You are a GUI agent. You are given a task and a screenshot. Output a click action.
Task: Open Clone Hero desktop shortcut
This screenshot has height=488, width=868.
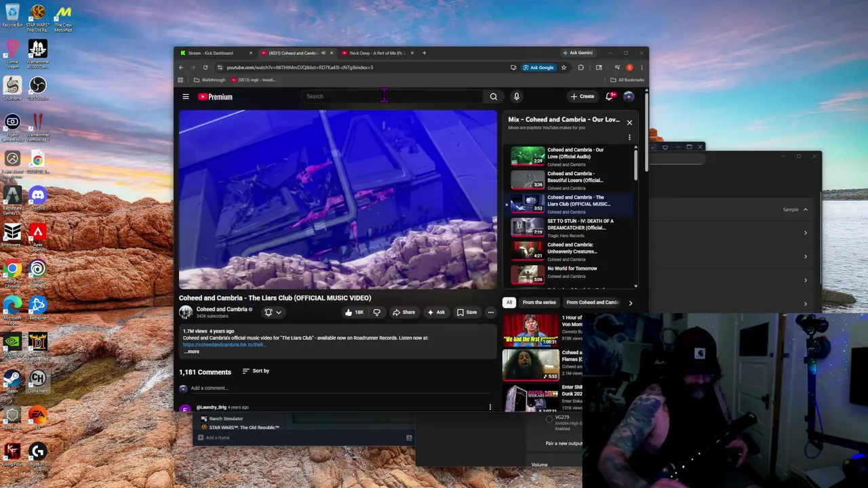37,380
